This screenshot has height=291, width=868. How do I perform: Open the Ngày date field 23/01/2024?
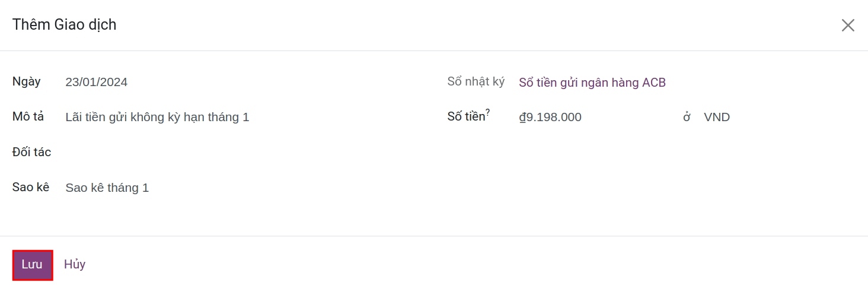(x=97, y=82)
